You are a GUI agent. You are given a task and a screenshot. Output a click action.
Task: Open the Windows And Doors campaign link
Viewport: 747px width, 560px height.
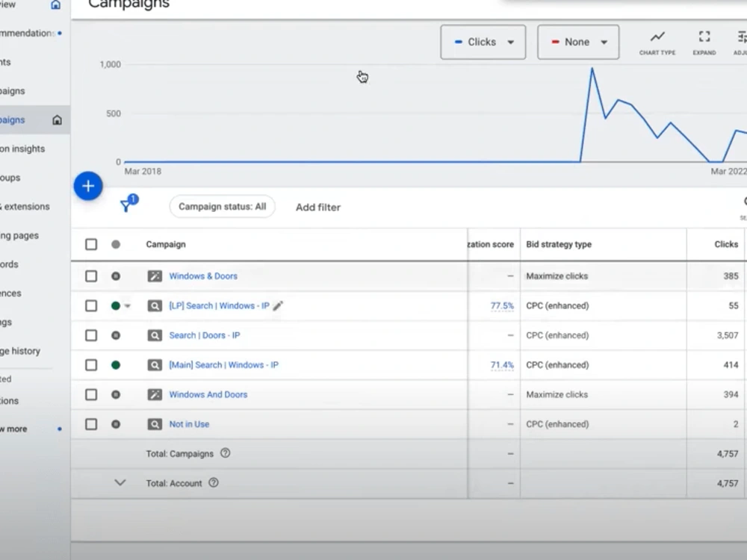point(208,394)
